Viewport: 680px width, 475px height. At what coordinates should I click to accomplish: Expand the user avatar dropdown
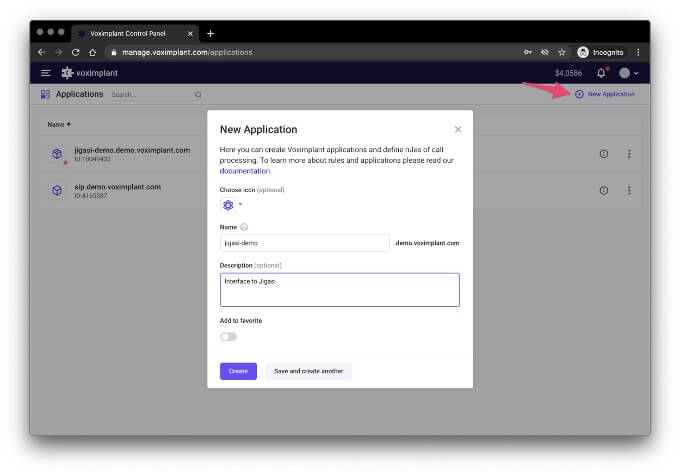pyautogui.click(x=628, y=73)
